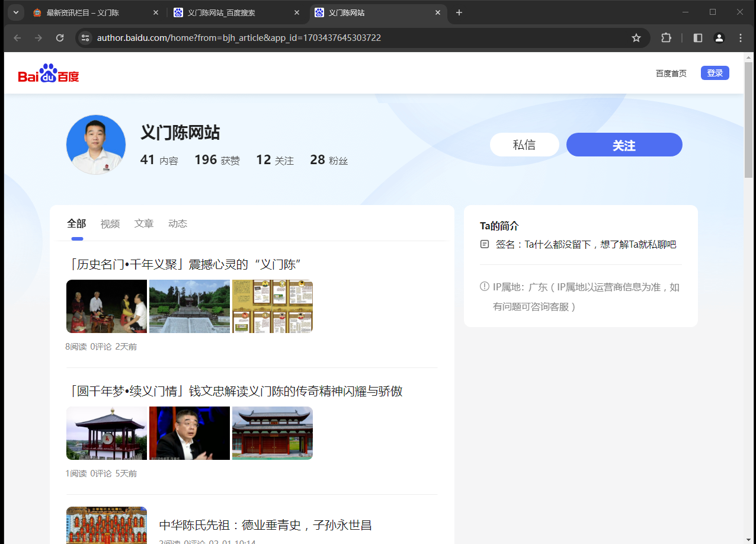The image size is (756, 544).
Task: Bookmark this page with the star icon
Action: click(636, 38)
